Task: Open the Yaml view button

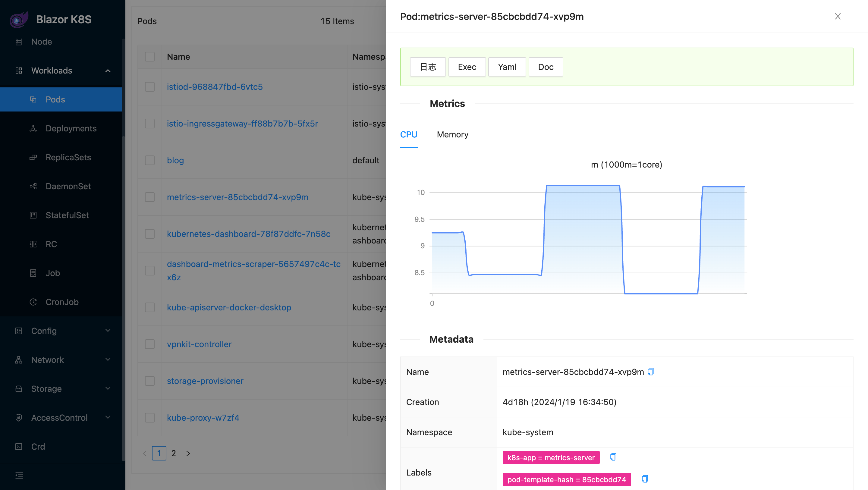Action: [x=507, y=67]
